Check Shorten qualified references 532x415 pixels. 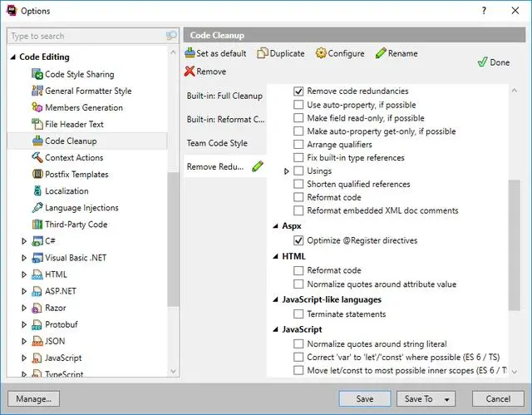tap(298, 184)
